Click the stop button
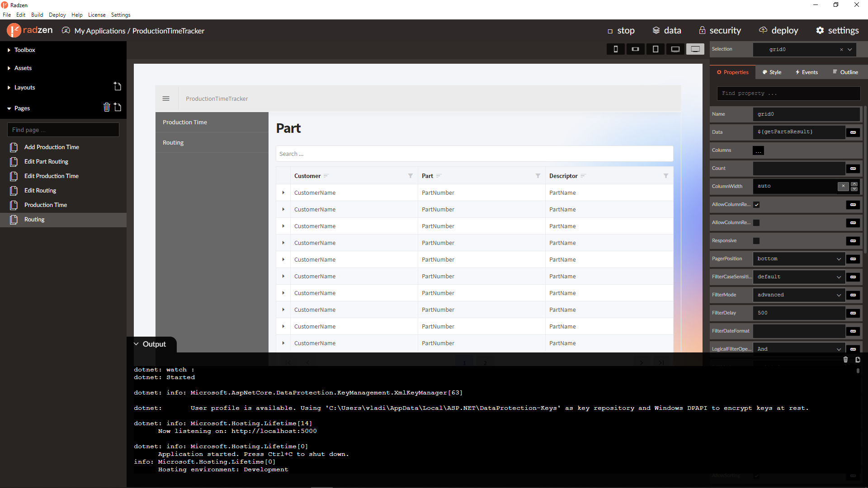This screenshot has height=488, width=868. pyautogui.click(x=621, y=31)
